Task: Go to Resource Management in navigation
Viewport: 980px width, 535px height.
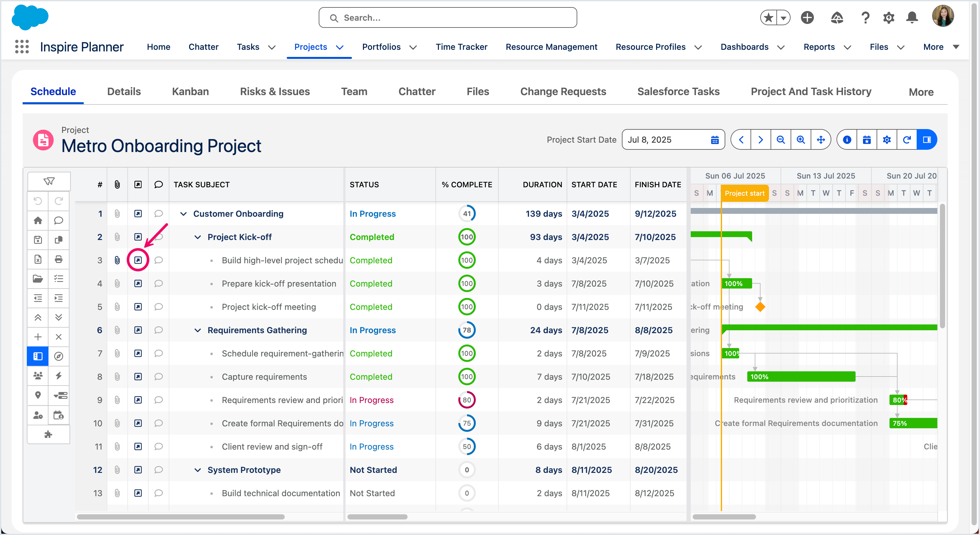Action: point(551,47)
